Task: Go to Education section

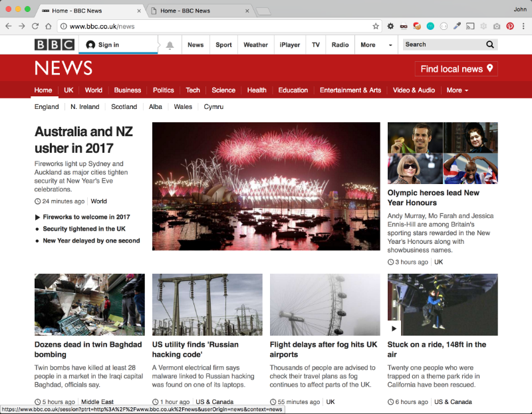Action: click(293, 90)
